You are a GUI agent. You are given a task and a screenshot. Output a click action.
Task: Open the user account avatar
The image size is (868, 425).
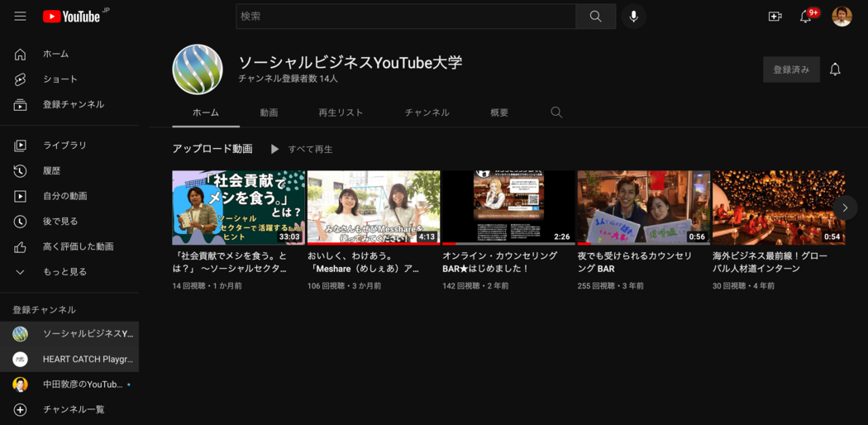(842, 17)
